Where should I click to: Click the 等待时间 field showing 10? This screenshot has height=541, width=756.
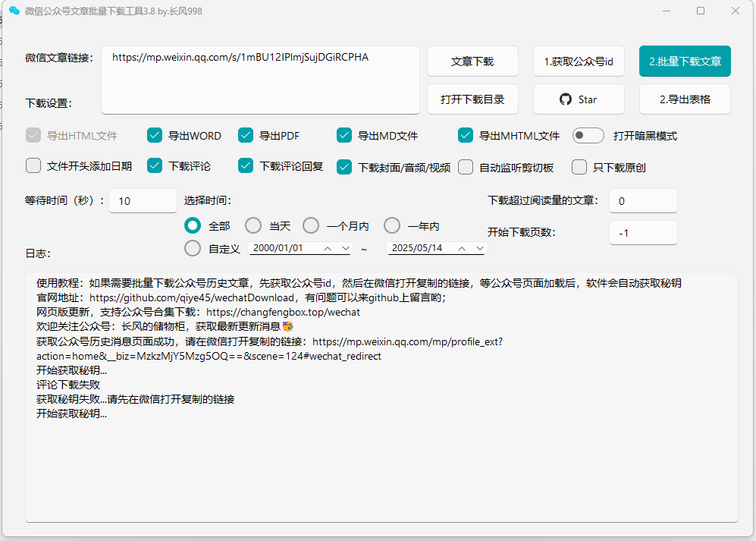143,201
